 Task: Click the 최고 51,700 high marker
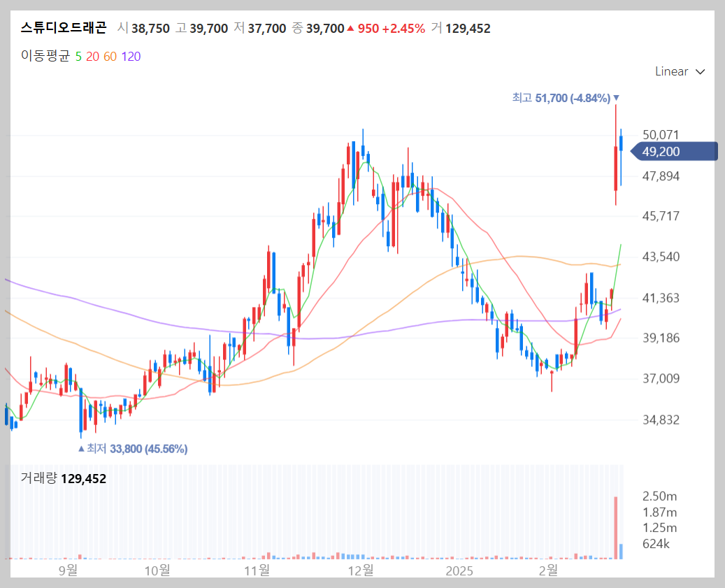tap(566, 98)
